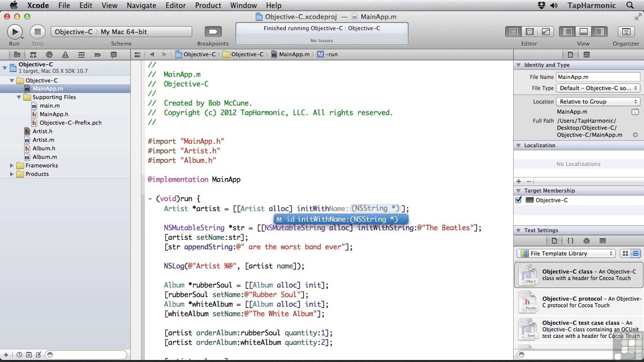Run the Objective-C scheme
Viewport: 644px width, 362px height.
point(15,32)
